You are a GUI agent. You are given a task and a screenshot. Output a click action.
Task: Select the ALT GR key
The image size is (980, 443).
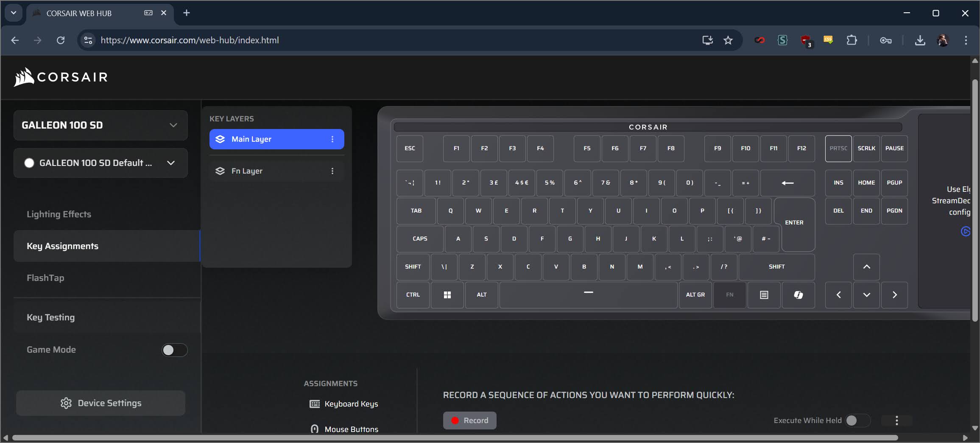695,295
